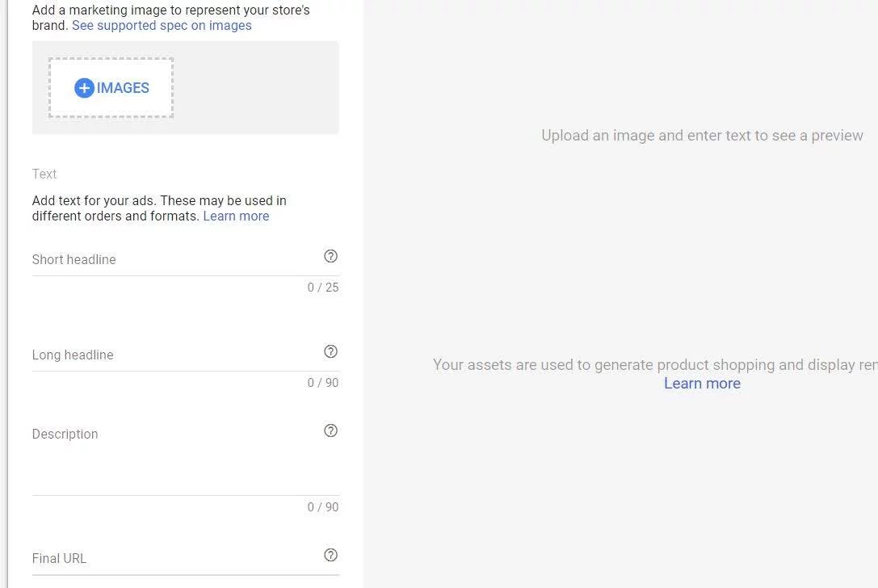
Task: Follow the Learn more link under text instructions
Action: click(x=236, y=216)
